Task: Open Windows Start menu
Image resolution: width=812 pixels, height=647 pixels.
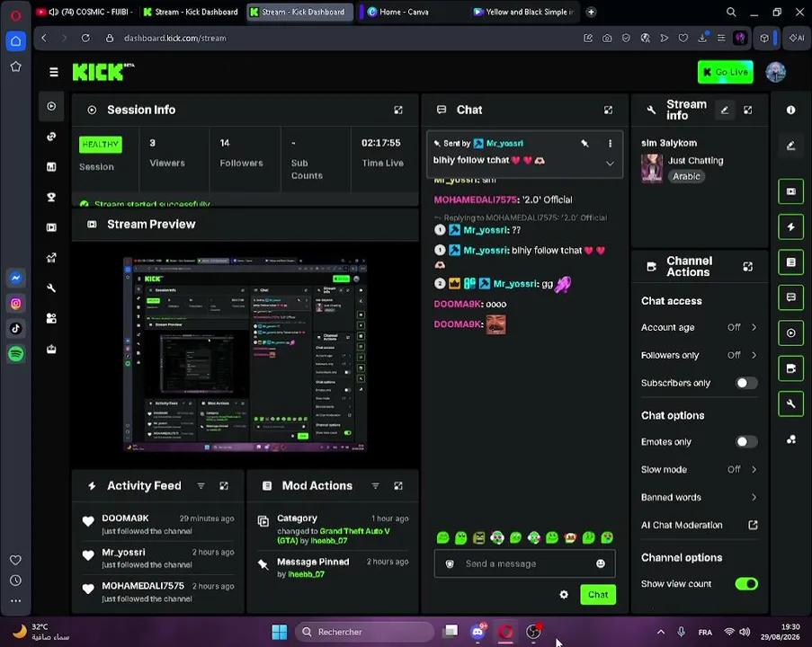Action: tap(279, 632)
